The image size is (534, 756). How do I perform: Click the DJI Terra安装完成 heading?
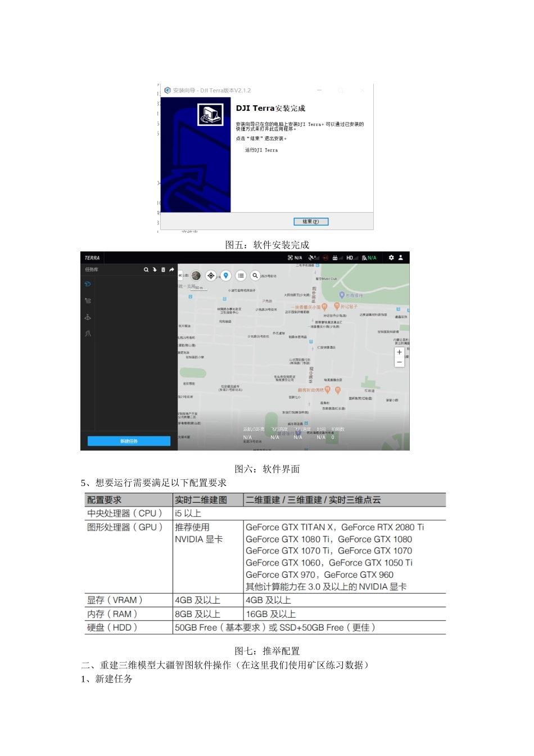click(270, 108)
